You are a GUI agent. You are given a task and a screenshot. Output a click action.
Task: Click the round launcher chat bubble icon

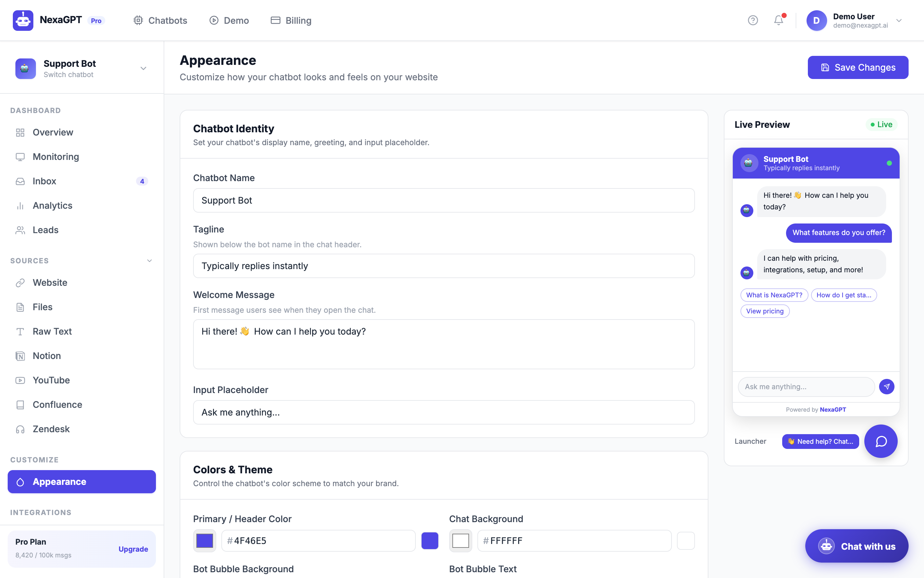tap(881, 441)
